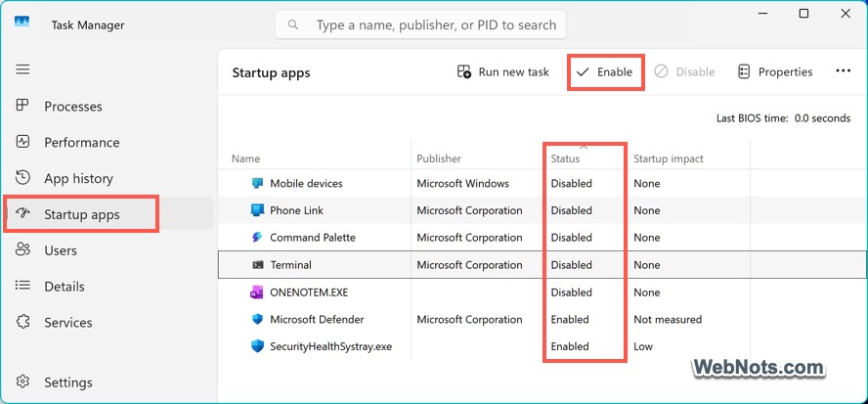This screenshot has height=404, width=868.
Task: Select the Phone Link row name
Action: coord(296,210)
